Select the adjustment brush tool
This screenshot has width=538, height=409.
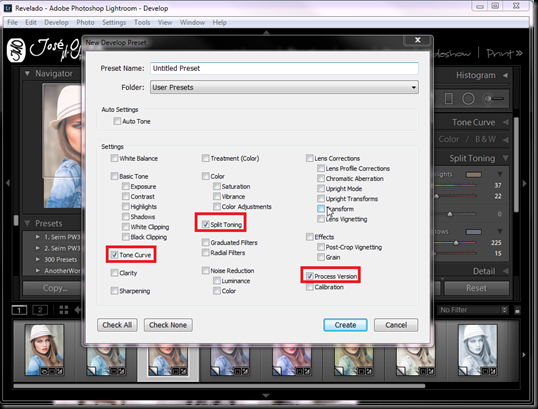493,99
